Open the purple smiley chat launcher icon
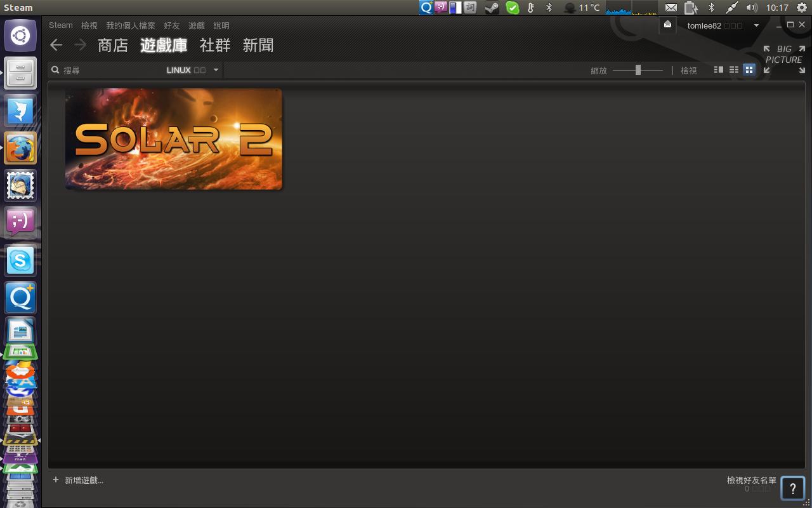The image size is (812, 508). pos(20,223)
